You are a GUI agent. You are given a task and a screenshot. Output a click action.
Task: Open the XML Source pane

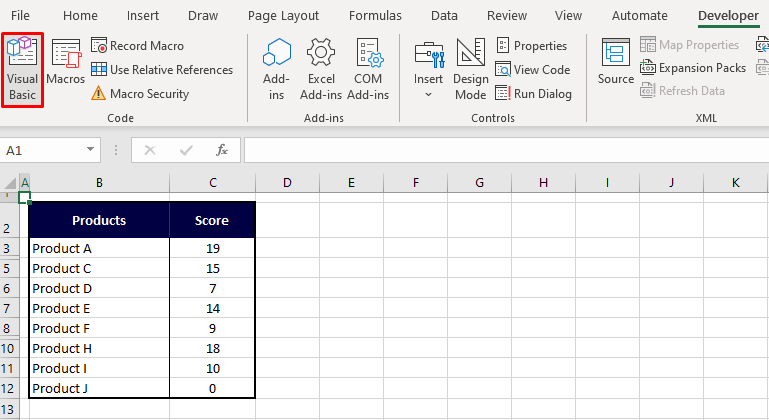pyautogui.click(x=616, y=62)
